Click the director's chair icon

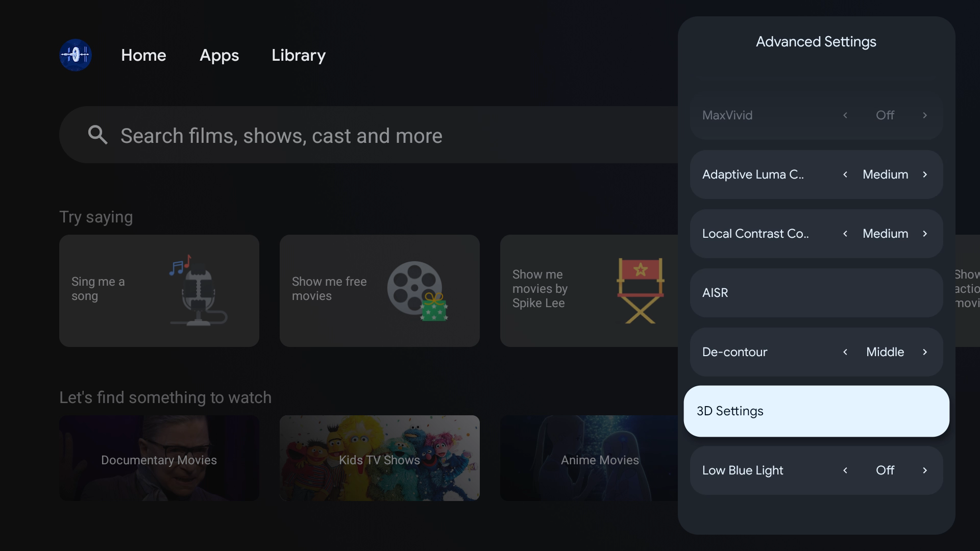[640, 290]
